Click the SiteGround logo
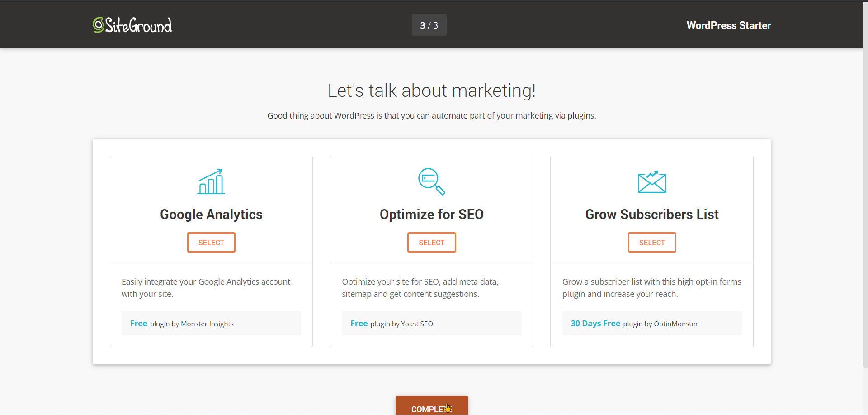This screenshot has height=415, width=868. pos(132,25)
